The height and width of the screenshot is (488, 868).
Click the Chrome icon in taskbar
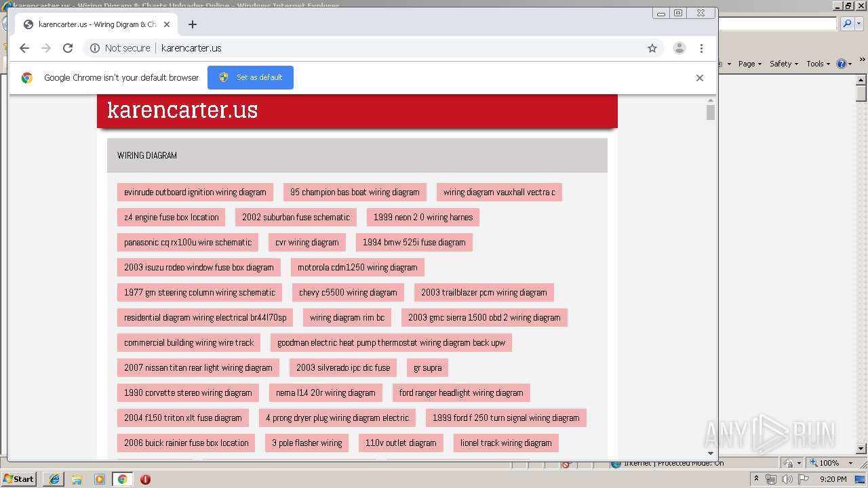tap(123, 479)
